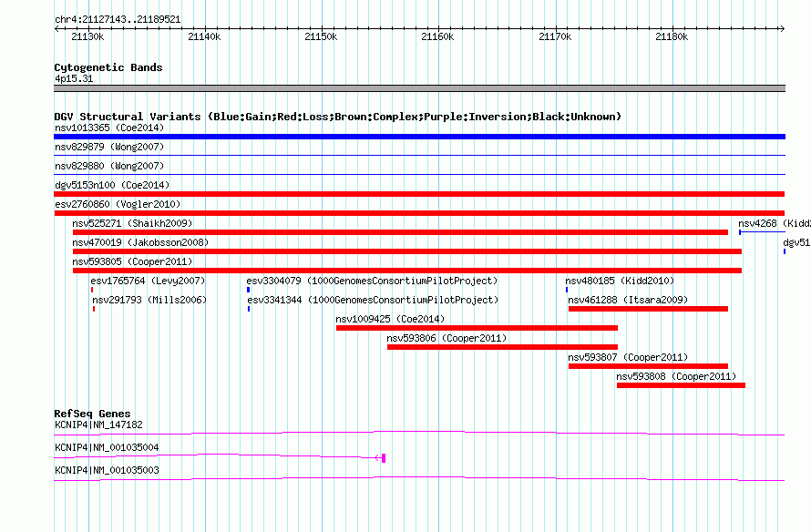811x532 pixels.
Task: Click the 21160k ruler tick label
Action: point(437,36)
